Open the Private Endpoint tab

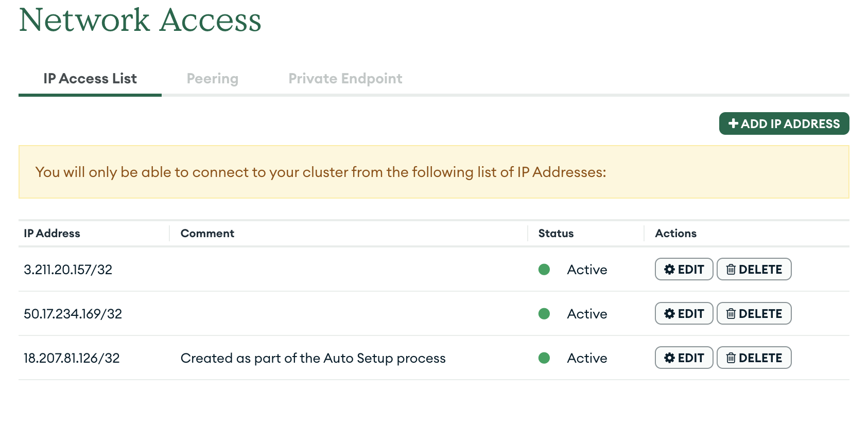[345, 78]
